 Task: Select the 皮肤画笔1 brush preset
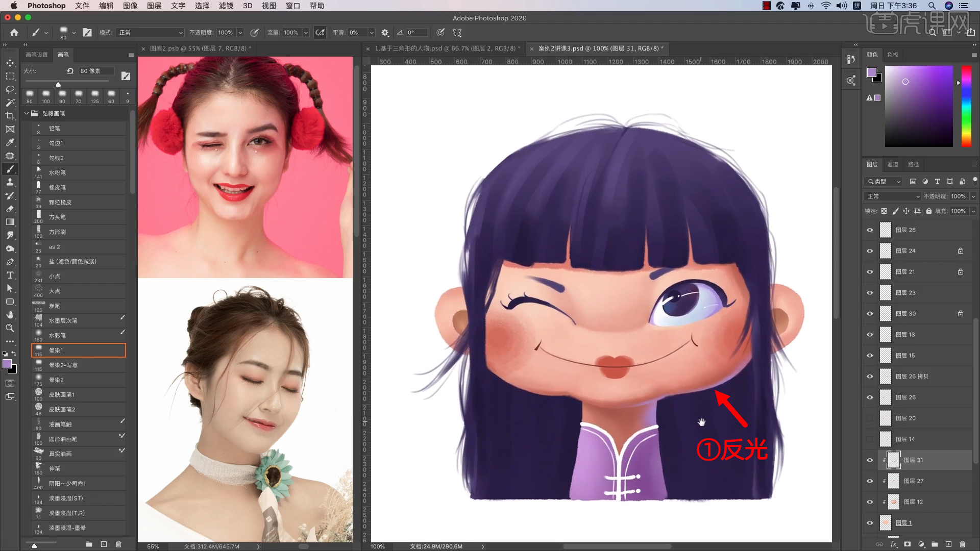click(79, 395)
